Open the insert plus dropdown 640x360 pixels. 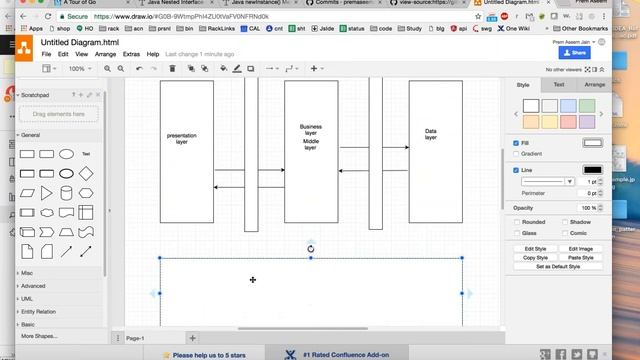point(317,69)
